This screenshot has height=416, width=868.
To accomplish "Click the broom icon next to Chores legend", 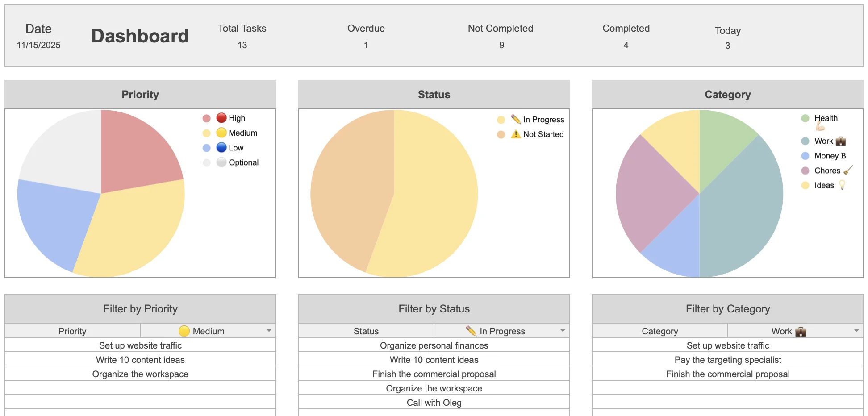I will [848, 170].
